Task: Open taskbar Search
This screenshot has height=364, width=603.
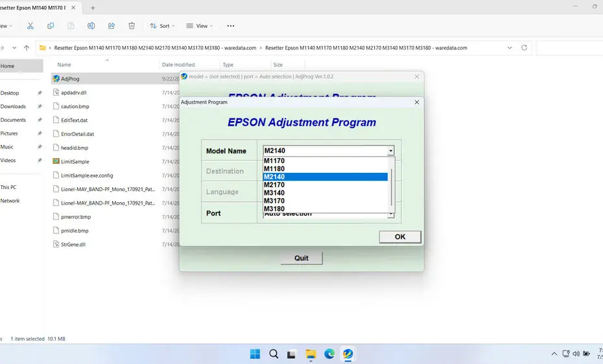Action: coord(274,354)
